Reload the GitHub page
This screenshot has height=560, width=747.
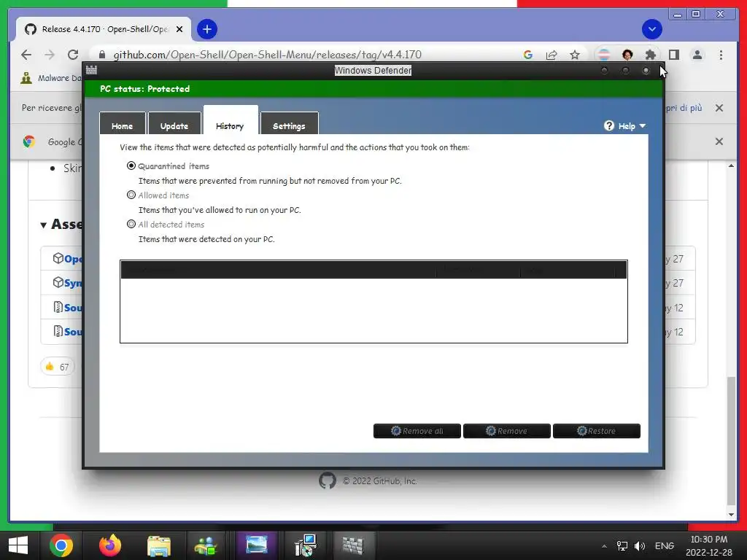pos(73,55)
